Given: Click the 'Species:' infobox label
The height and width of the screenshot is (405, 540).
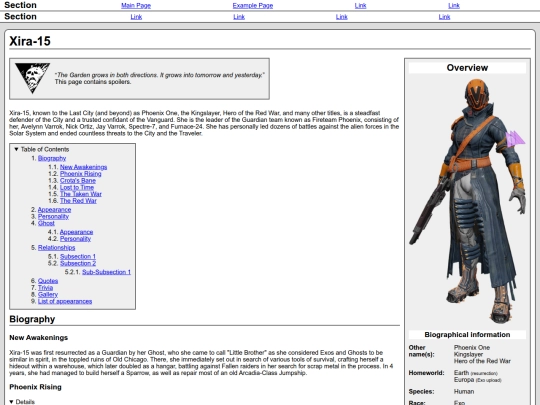Looking at the screenshot, I should click(422, 392).
